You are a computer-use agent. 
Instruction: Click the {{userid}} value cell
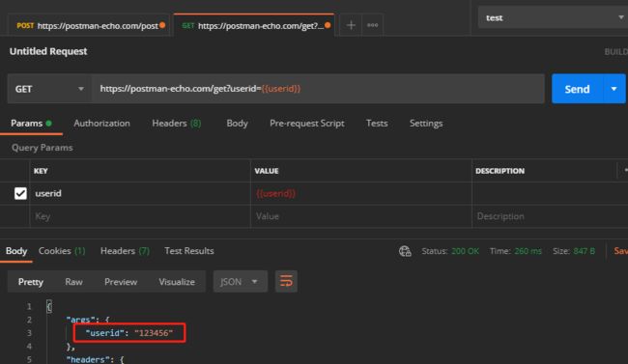pos(361,193)
